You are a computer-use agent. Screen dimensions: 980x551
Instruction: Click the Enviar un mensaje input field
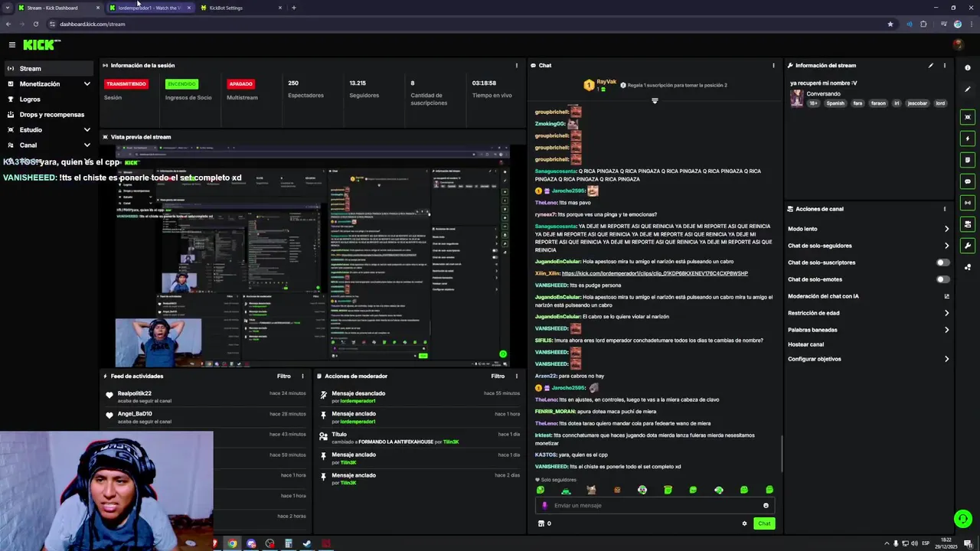point(655,505)
